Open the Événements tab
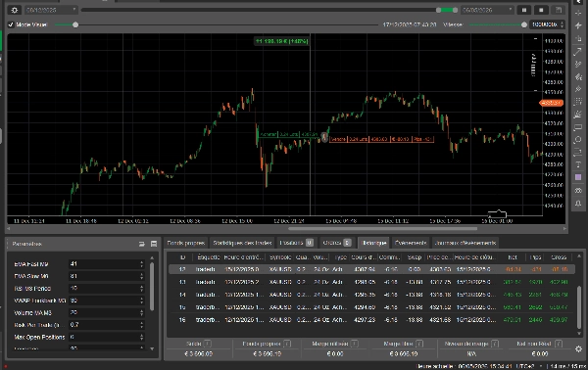Screen dimensions: 588x370 [411, 243]
